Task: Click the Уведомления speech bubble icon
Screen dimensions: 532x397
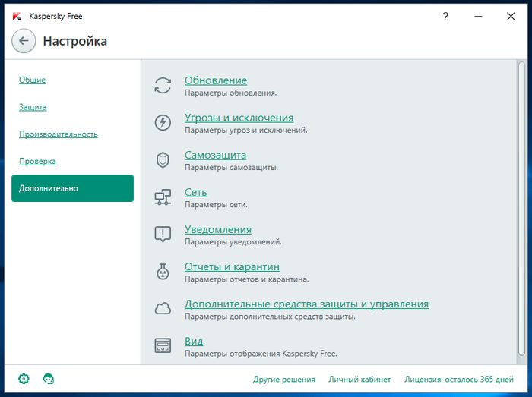Action: (163, 235)
